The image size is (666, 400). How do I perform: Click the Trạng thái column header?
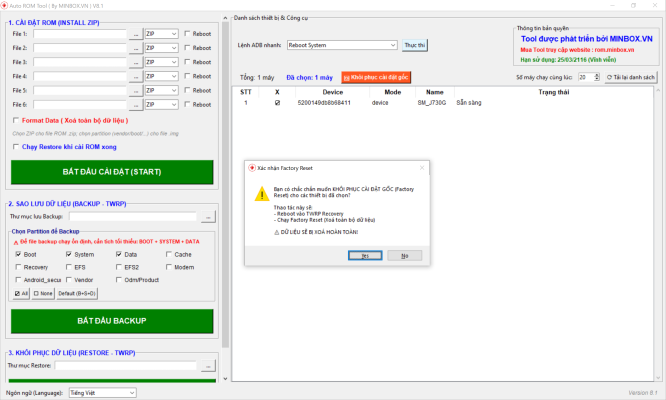tap(553, 91)
